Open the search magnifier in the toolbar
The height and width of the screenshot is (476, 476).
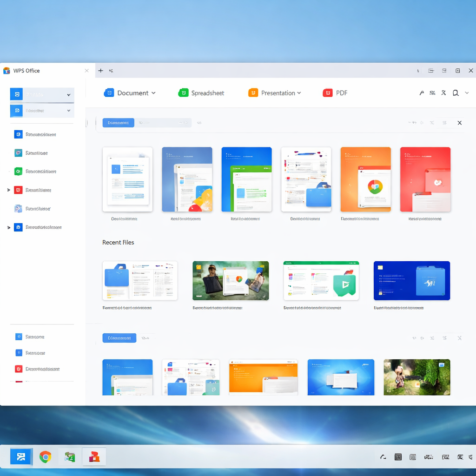pos(456,93)
